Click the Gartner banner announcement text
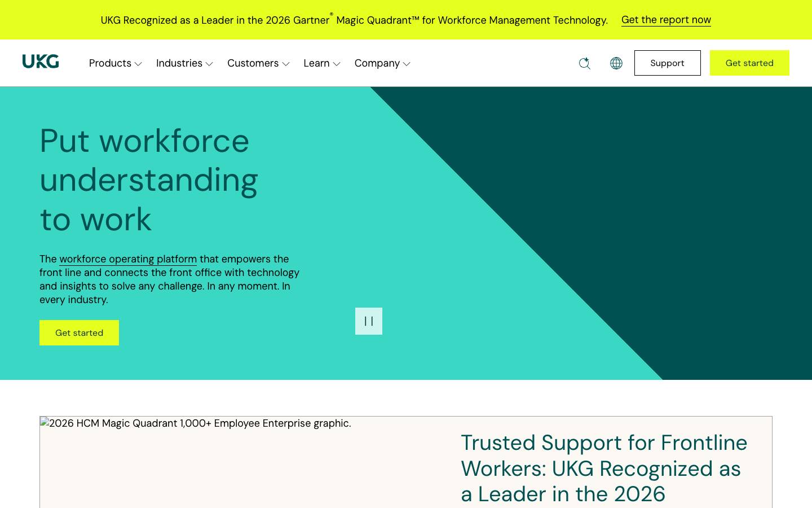 [x=354, y=20]
